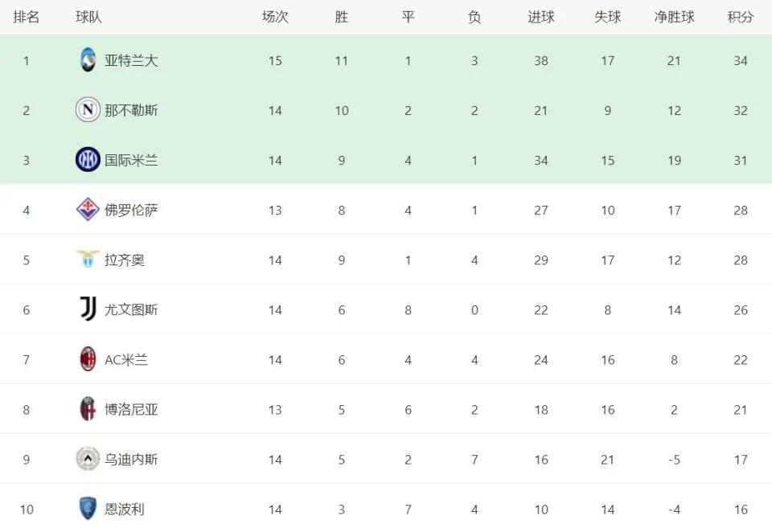This screenshot has width=772, height=532.
Task: Click the Udinese team crest icon
Action: coord(88,459)
